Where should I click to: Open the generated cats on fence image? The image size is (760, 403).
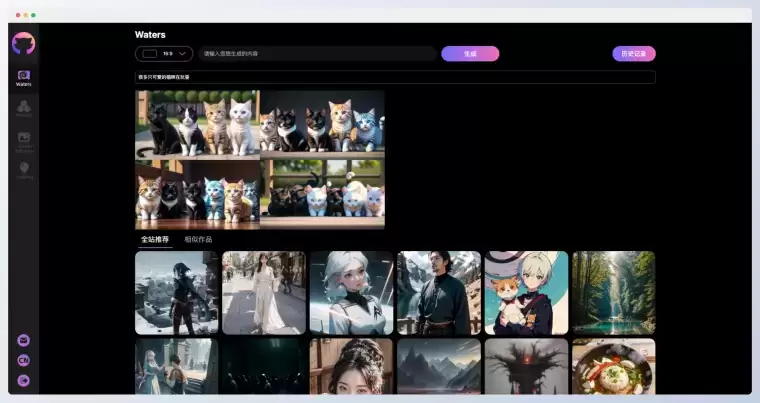click(198, 125)
